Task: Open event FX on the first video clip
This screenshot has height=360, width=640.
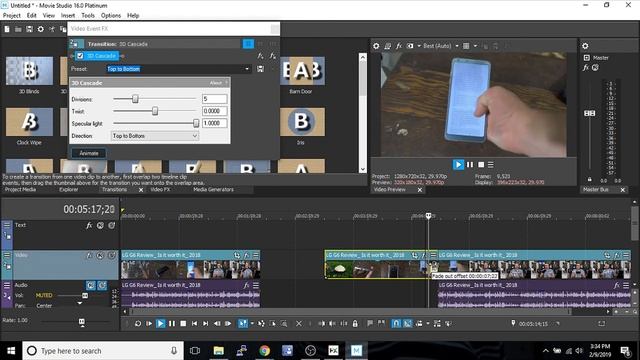Action: coord(247,255)
